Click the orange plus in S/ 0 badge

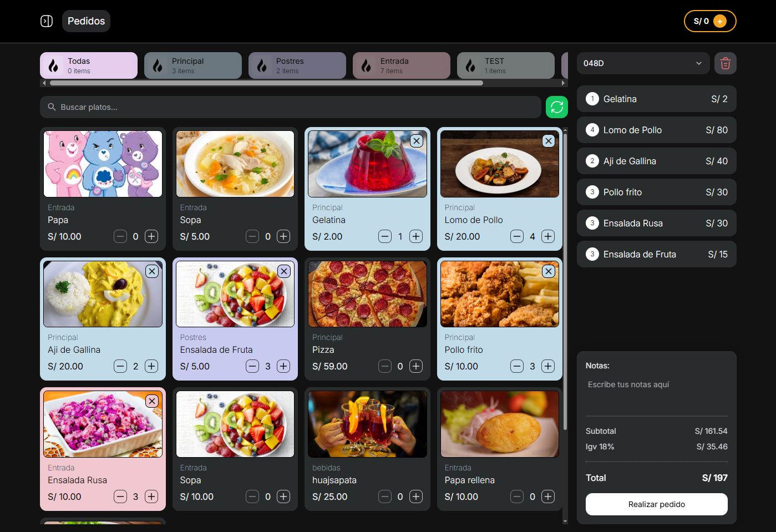719,21
